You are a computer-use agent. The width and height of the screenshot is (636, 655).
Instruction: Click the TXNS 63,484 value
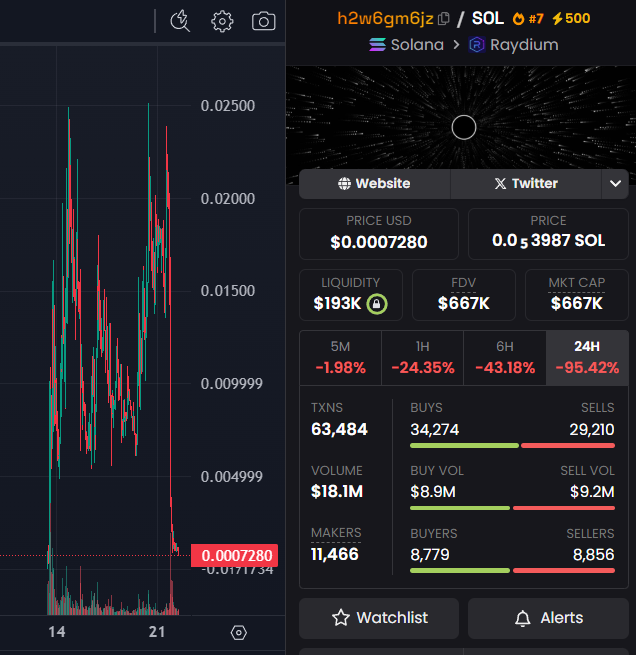click(340, 429)
